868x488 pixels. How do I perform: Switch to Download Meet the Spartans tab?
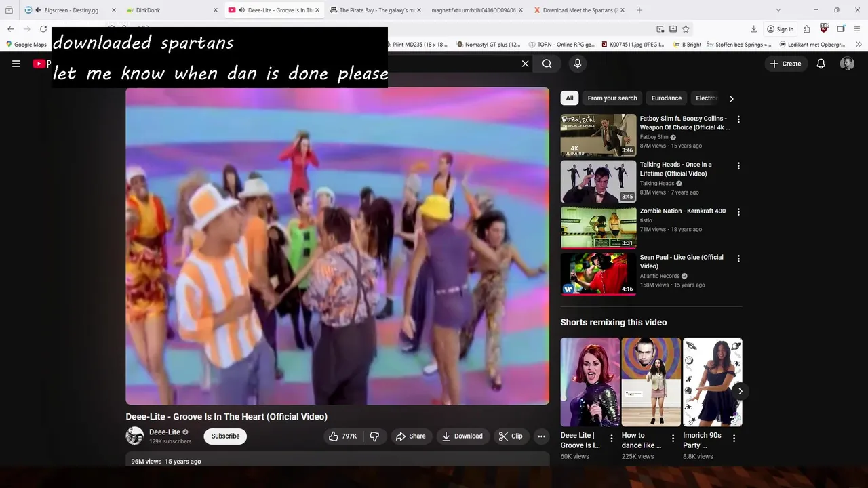coord(579,10)
